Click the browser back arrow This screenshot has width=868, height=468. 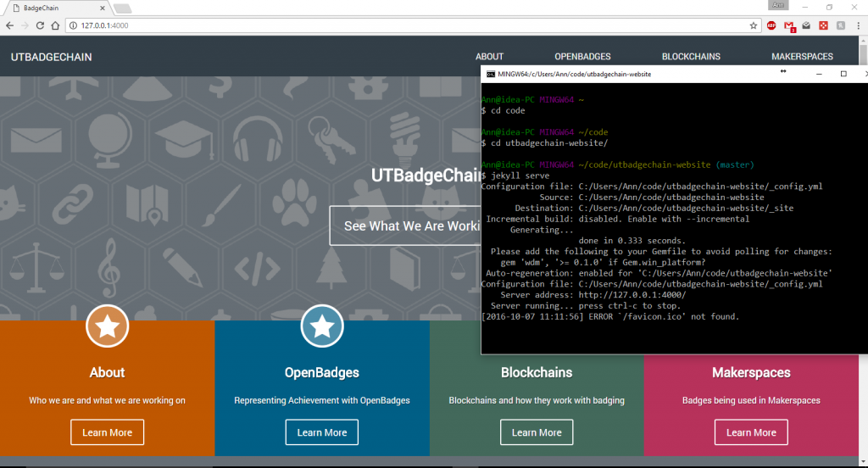(8, 25)
